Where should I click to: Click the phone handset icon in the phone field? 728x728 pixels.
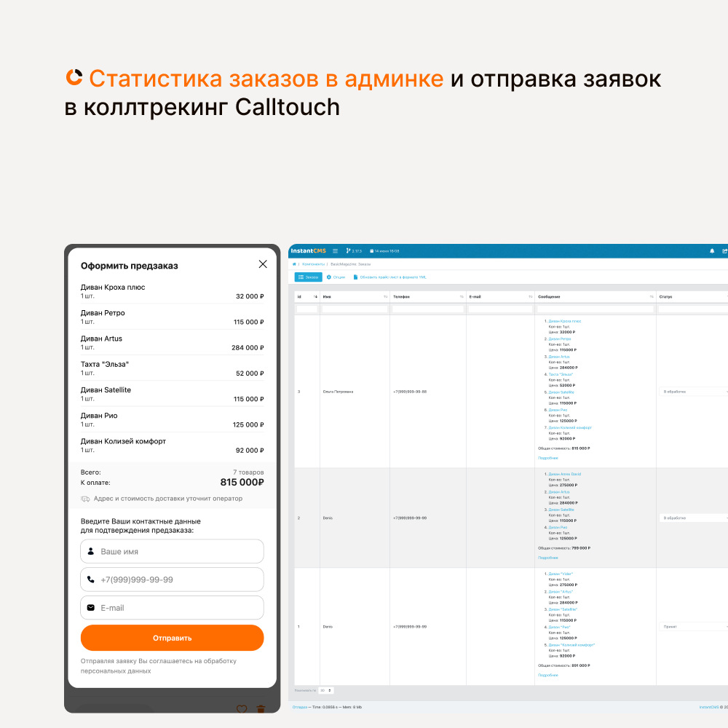(x=91, y=579)
